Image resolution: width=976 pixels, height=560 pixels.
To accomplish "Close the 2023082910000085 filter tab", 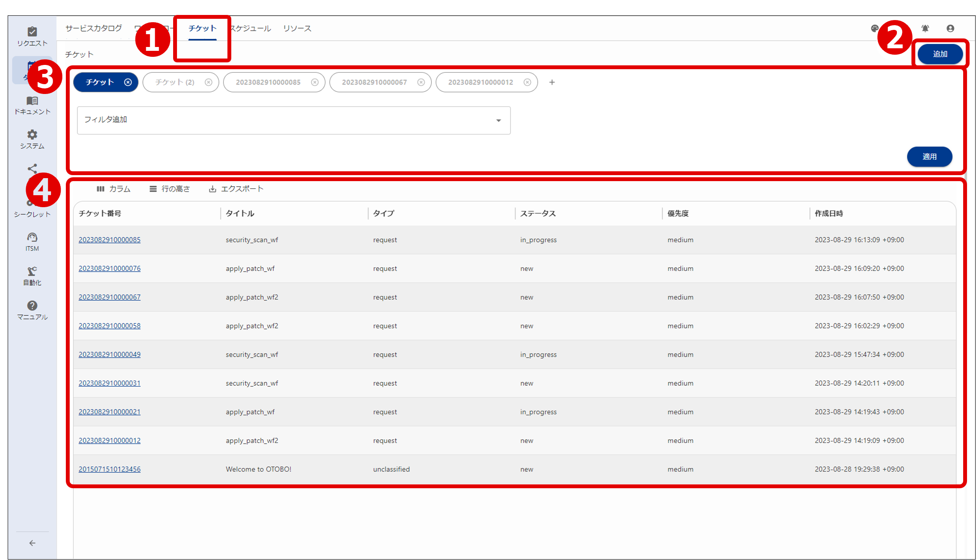I will [x=315, y=82].
